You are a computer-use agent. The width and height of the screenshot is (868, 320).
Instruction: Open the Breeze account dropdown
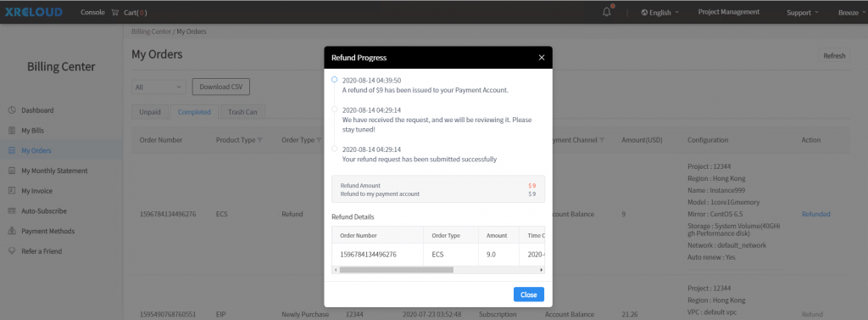tap(852, 12)
